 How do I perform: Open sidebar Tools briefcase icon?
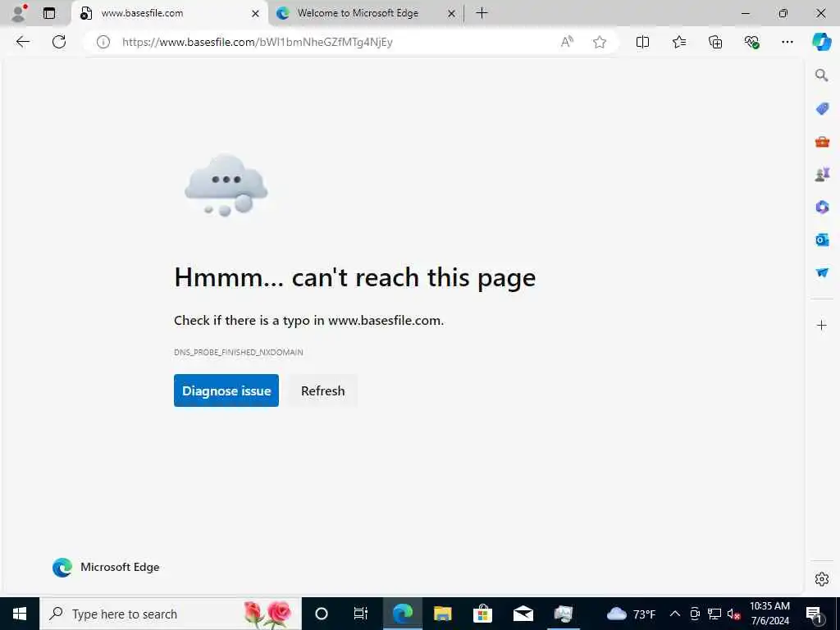coord(822,142)
